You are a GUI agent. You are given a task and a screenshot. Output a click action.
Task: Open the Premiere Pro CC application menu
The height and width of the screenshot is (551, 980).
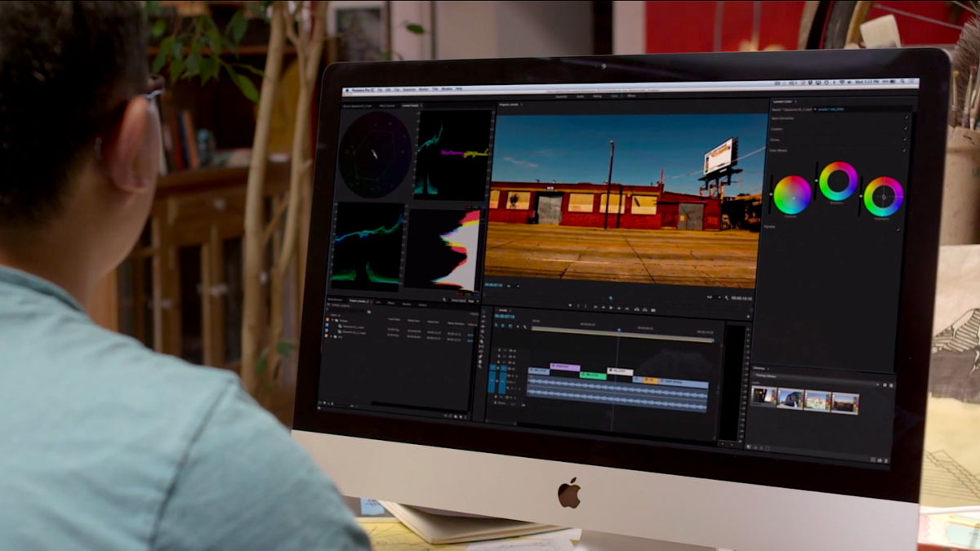point(363,90)
